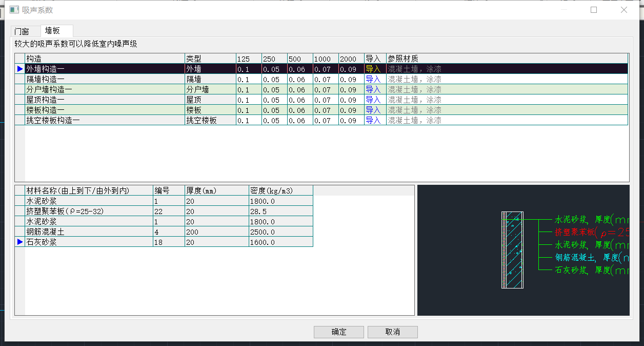Click density 28.5 of 挤塑聚苯板
Viewport: 644px width, 346px height.
pyautogui.click(x=280, y=211)
